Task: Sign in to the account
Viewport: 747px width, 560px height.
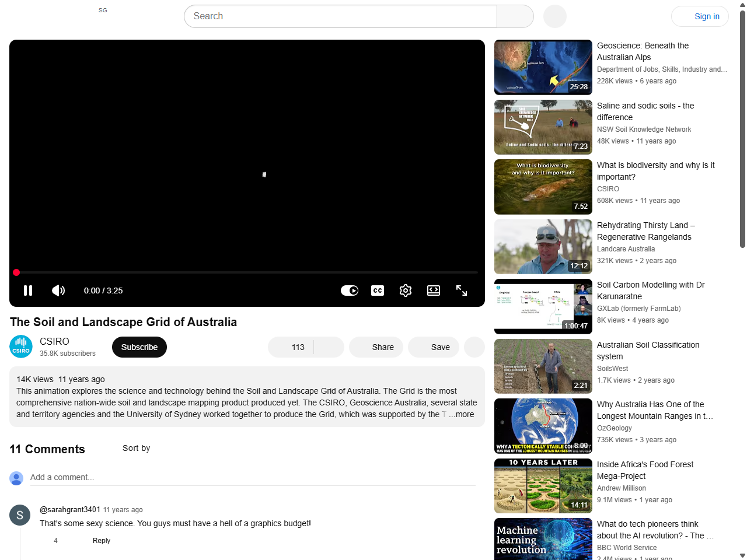Action: coord(700,16)
